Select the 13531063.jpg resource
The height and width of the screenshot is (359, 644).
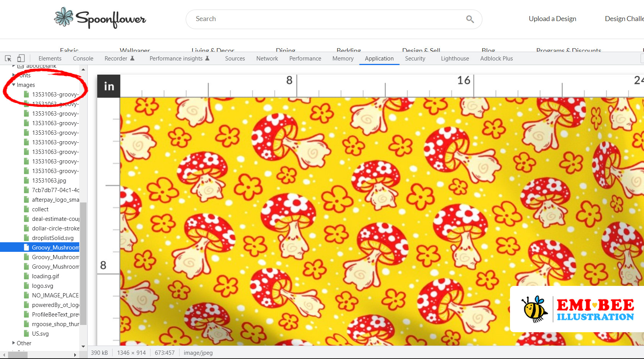[x=49, y=180]
